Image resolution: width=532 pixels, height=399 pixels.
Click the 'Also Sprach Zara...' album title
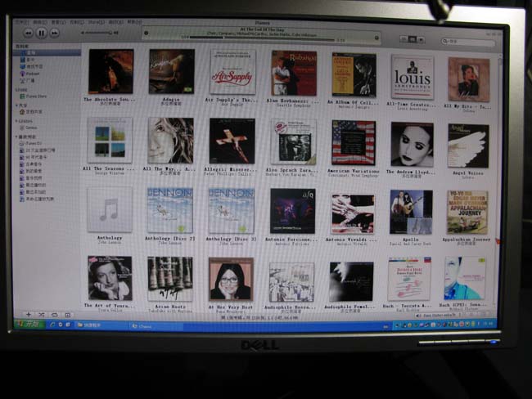tap(292, 170)
